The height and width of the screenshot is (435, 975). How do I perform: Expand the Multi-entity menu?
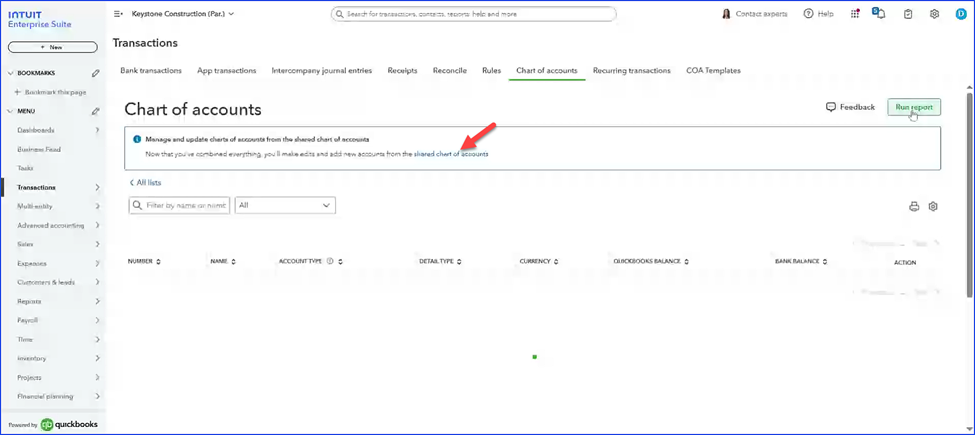pos(98,206)
